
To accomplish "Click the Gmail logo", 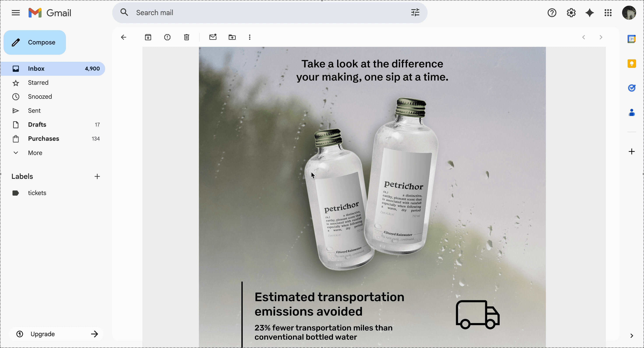I will (50, 13).
